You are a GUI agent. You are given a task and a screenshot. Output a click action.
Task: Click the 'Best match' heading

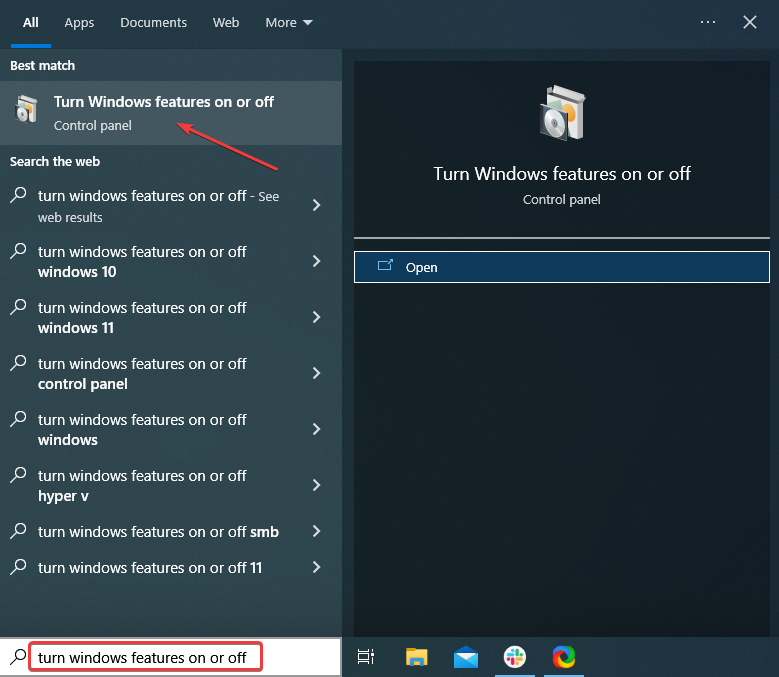pos(43,66)
